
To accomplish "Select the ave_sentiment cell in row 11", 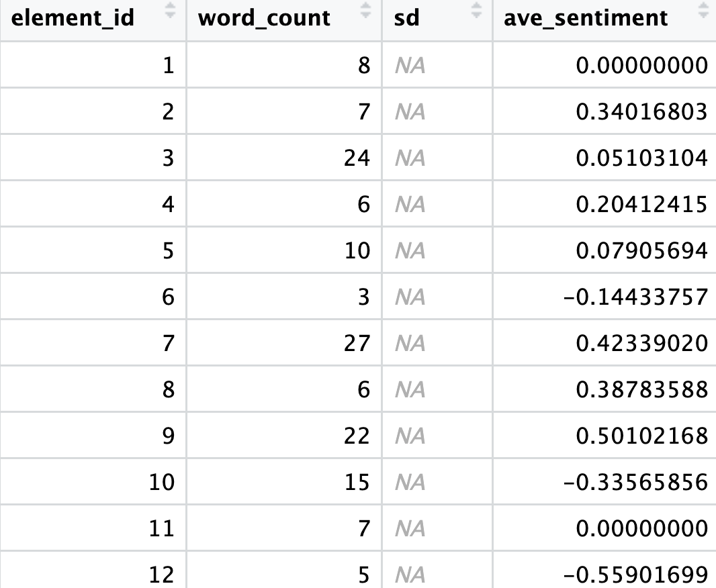I will [641, 528].
